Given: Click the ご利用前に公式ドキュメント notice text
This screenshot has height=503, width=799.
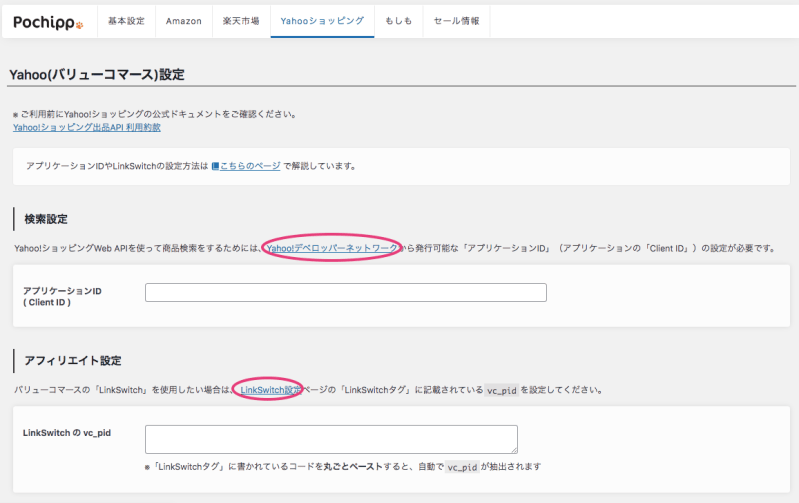Looking at the screenshot, I should coord(155,114).
